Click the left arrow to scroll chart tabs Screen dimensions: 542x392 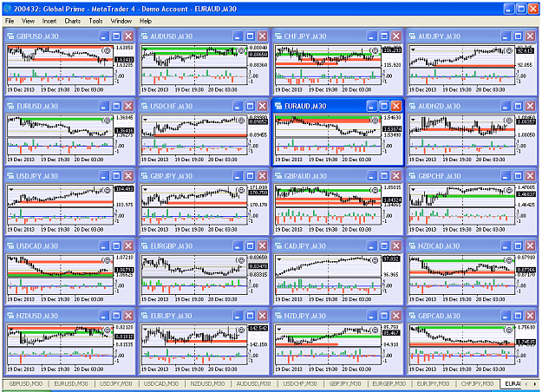point(526,383)
